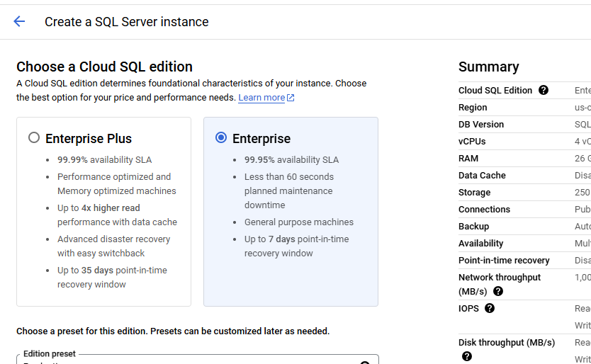
Task: Click the DB Version summary row label
Action: [481, 125]
